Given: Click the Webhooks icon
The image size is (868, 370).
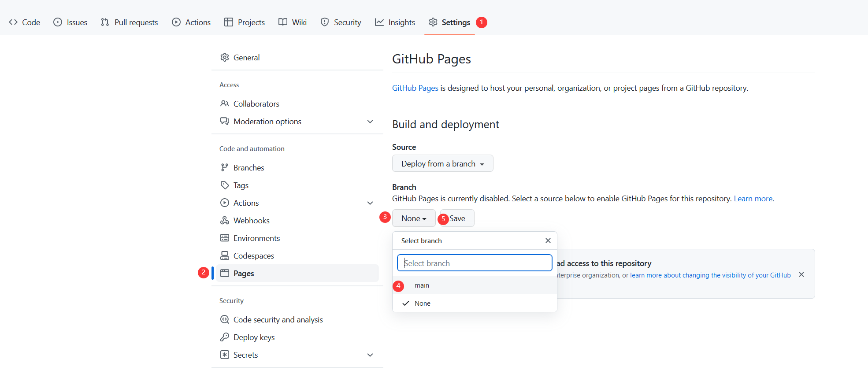Looking at the screenshot, I should tap(225, 220).
